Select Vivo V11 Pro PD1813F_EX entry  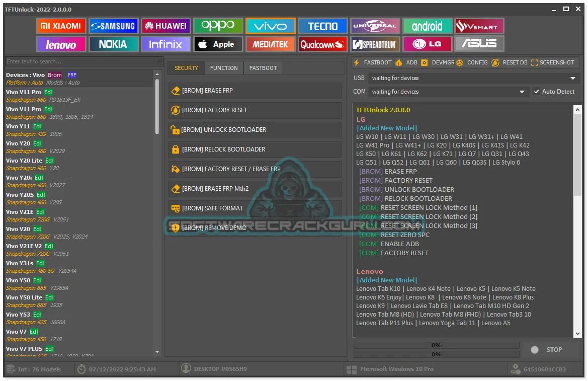79,96
